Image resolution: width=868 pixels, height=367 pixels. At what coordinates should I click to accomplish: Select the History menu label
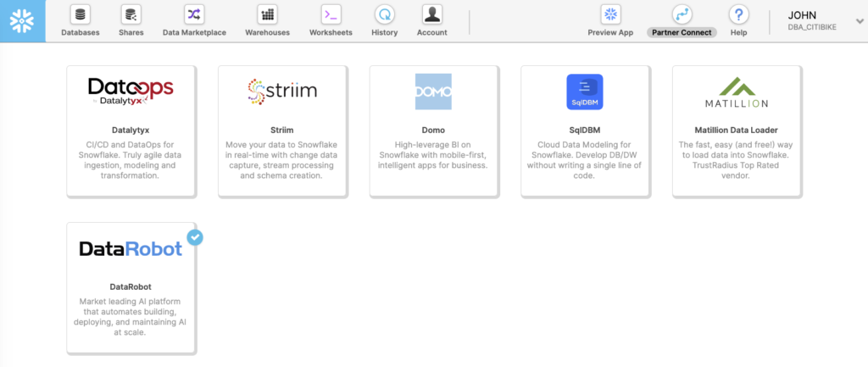[x=385, y=33]
